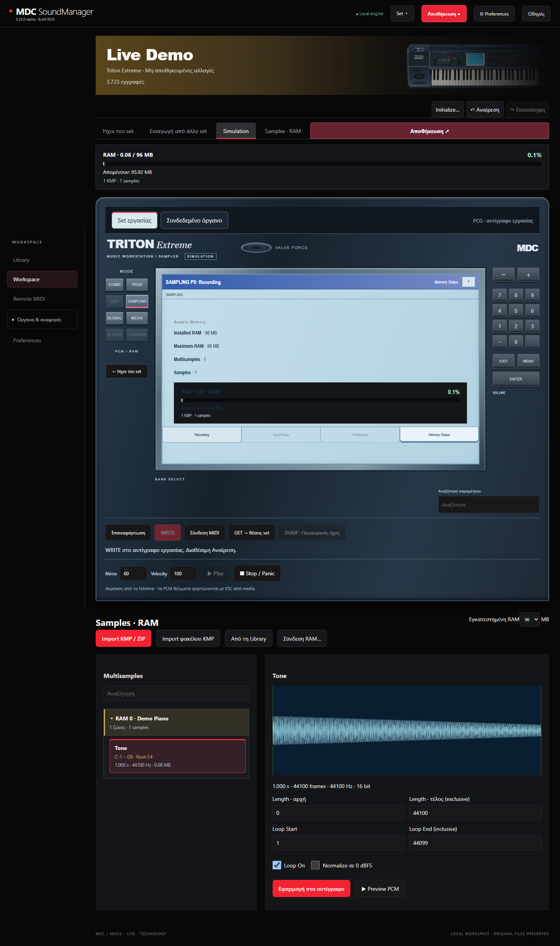Screen dimensions: 560x946
Task: Click the EXIT hardware button
Action: click(503, 361)
